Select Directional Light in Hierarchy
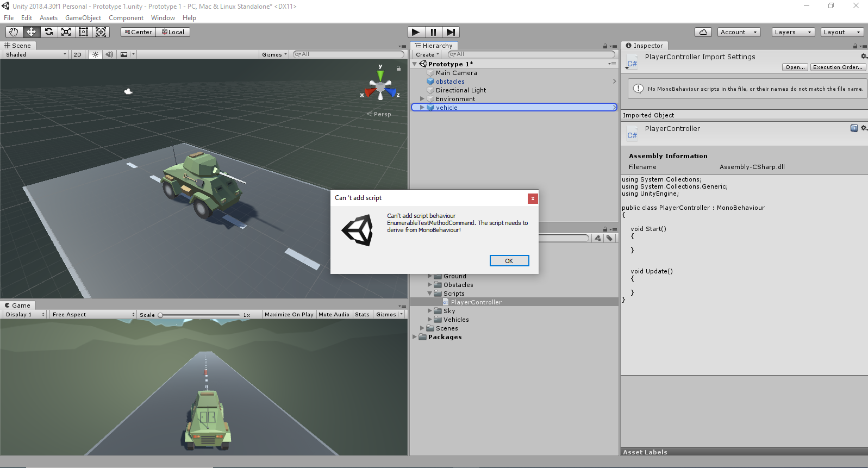This screenshot has width=868, height=468. (461, 90)
